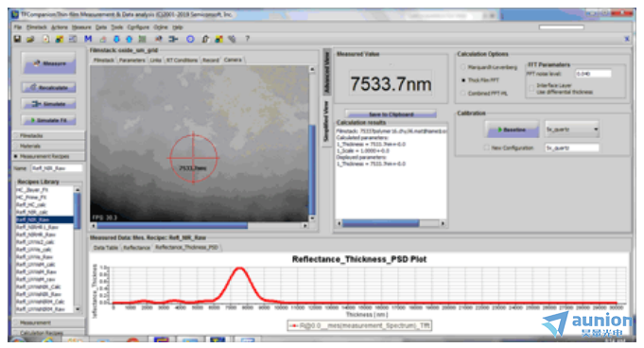Click the Measure button
The width and height of the screenshot is (644, 348).
[x=49, y=63]
